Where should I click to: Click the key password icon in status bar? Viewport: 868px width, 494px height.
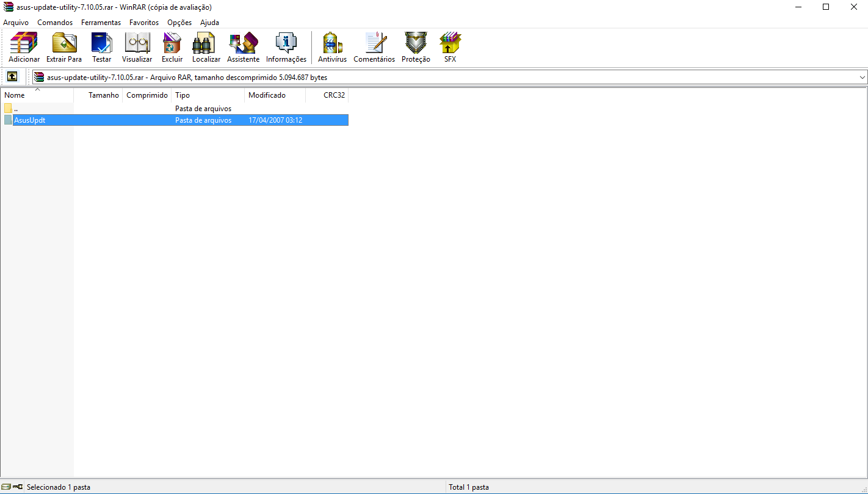[18, 487]
